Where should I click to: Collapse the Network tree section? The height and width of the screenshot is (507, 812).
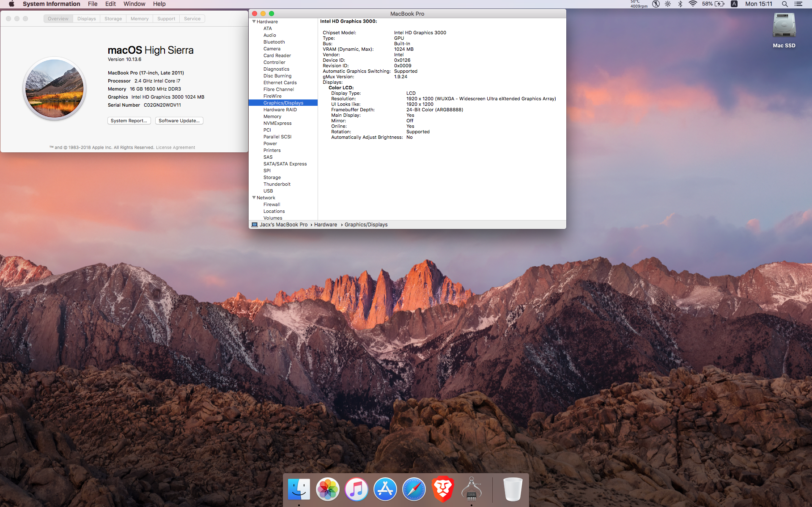254,198
